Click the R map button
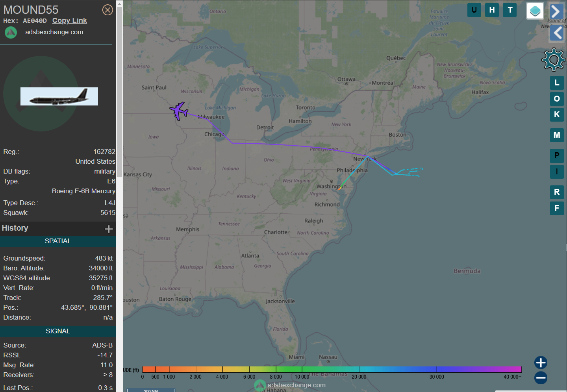 click(557, 192)
